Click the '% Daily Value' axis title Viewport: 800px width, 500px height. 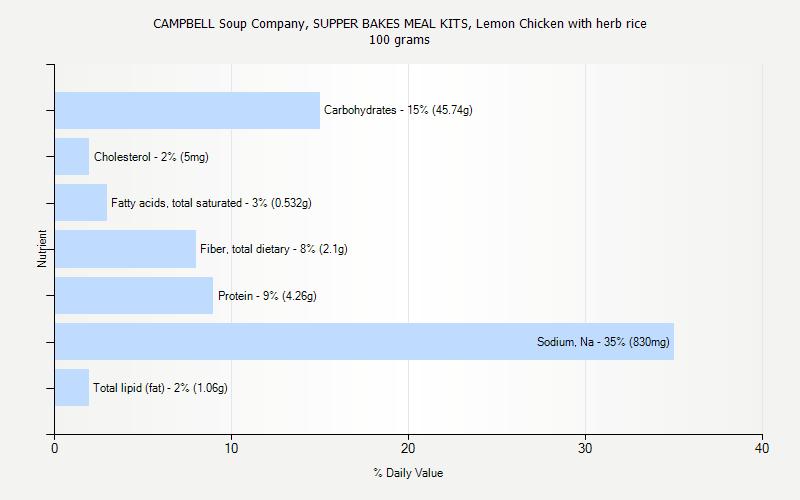pyautogui.click(x=408, y=473)
